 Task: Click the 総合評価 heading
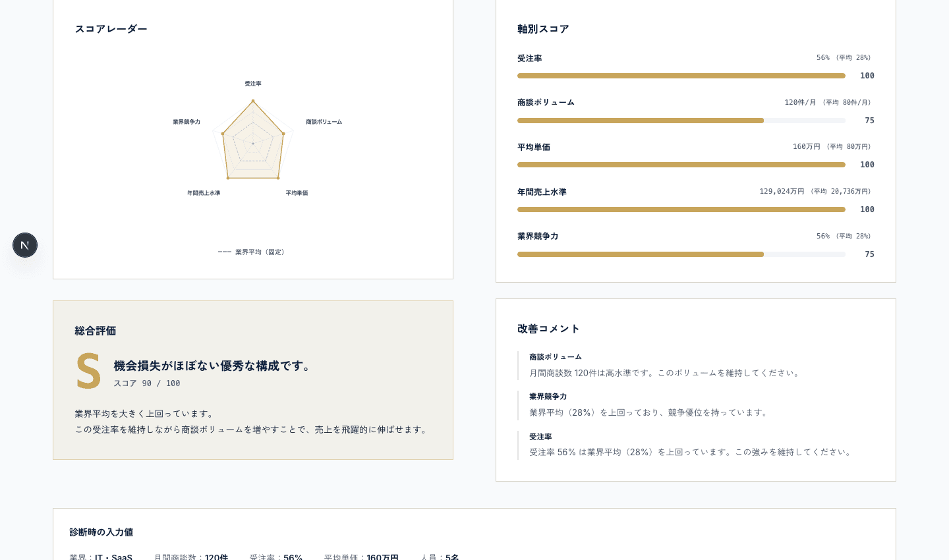[96, 331]
